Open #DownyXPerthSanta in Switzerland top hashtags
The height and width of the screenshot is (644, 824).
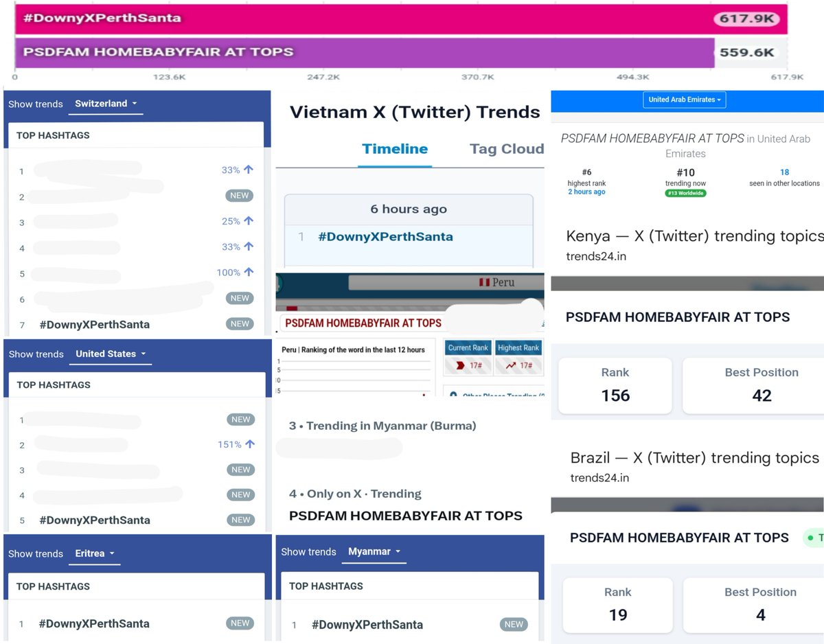click(x=95, y=325)
